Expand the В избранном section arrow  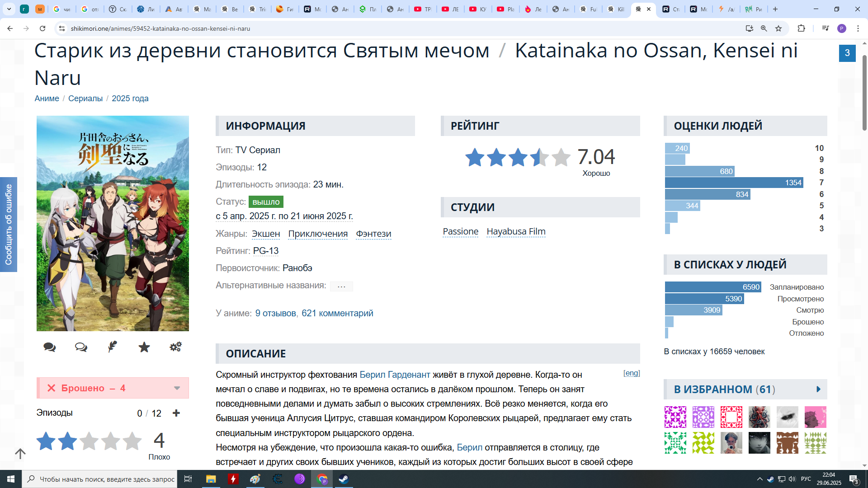tap(818, 389)
